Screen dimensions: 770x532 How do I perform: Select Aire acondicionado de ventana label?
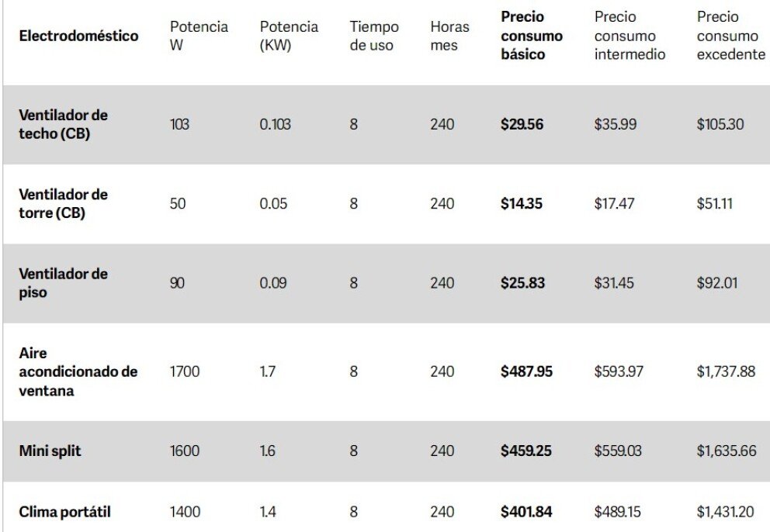click(x=78, y=371)
